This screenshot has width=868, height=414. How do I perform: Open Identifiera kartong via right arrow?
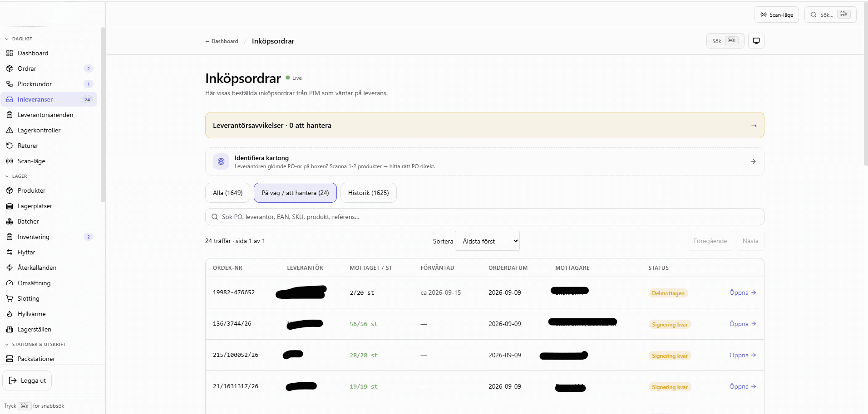[753, 161]
